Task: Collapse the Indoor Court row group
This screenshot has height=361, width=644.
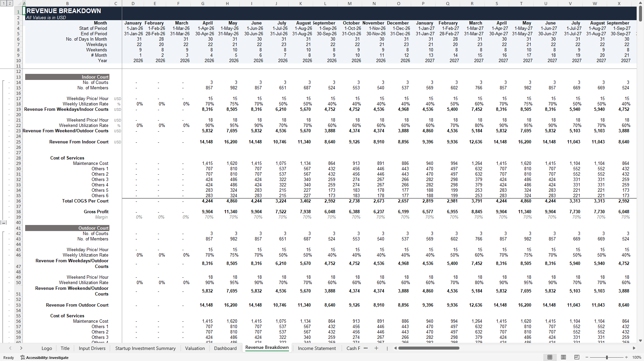Action: 3,223
